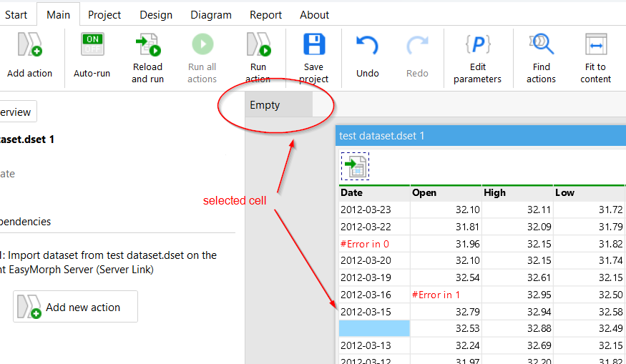Click the Run action toolbar icon

[x=258, y=45]
